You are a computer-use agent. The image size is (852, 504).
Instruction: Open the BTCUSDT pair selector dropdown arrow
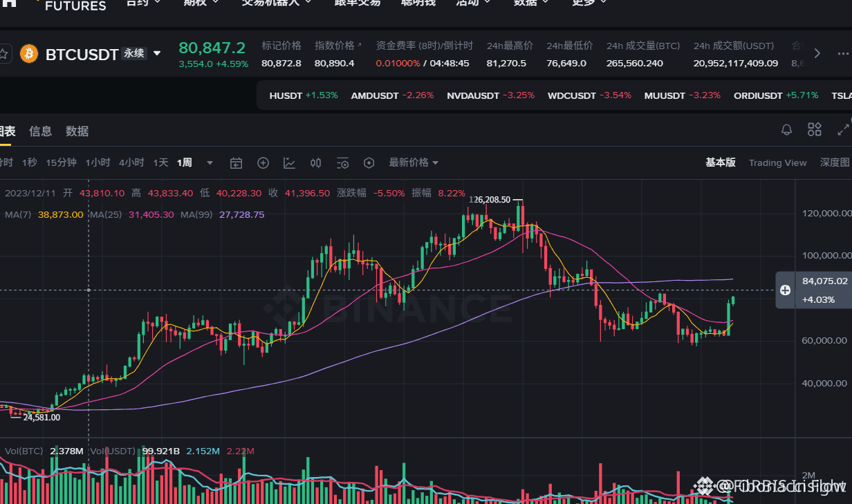(157, 53)
